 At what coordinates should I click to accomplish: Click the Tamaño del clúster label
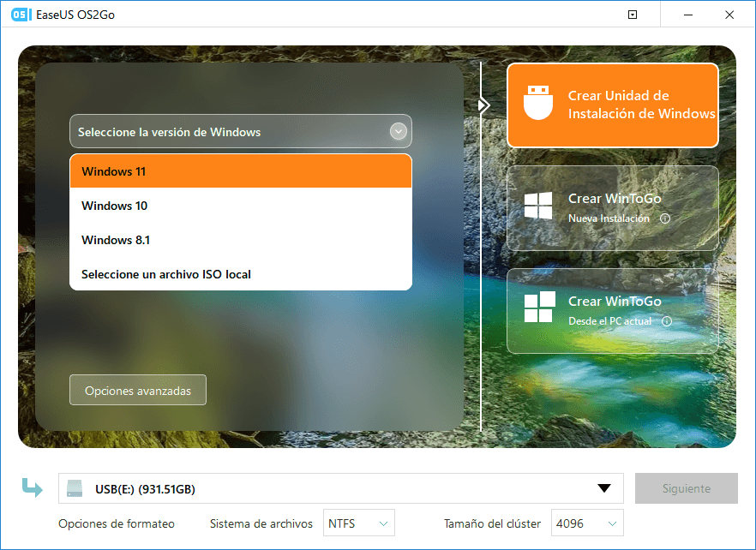492,523
